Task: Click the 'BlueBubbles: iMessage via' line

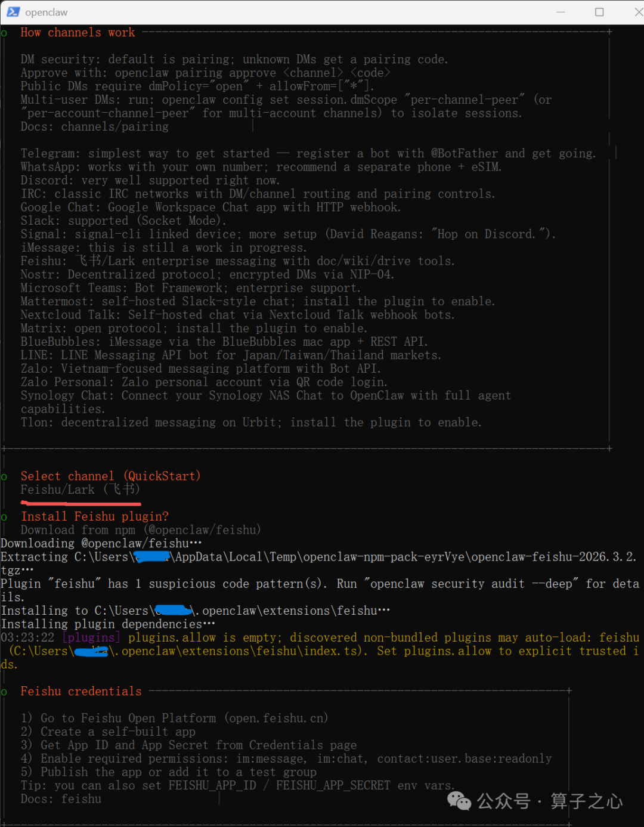Action: [224, 342]
